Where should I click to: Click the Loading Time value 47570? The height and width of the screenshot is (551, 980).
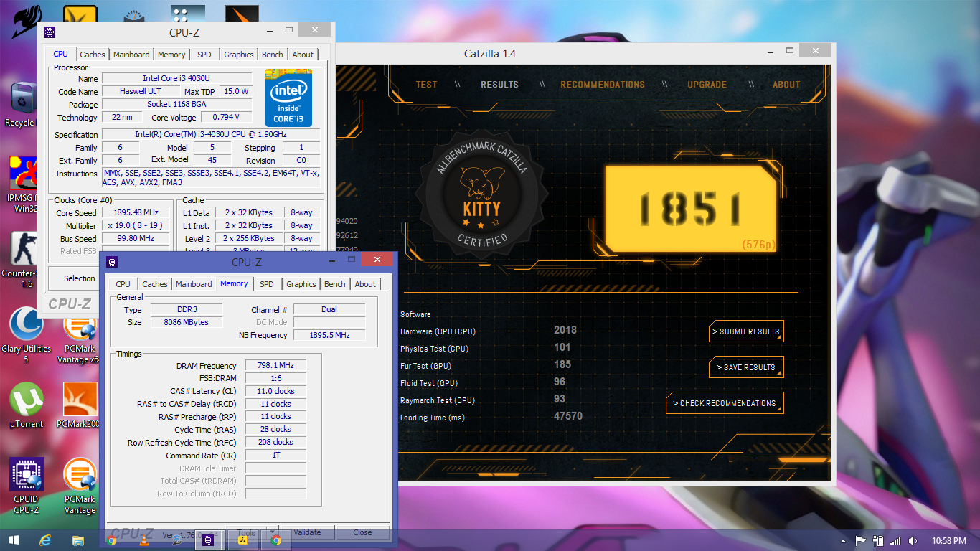pos(568,416)
